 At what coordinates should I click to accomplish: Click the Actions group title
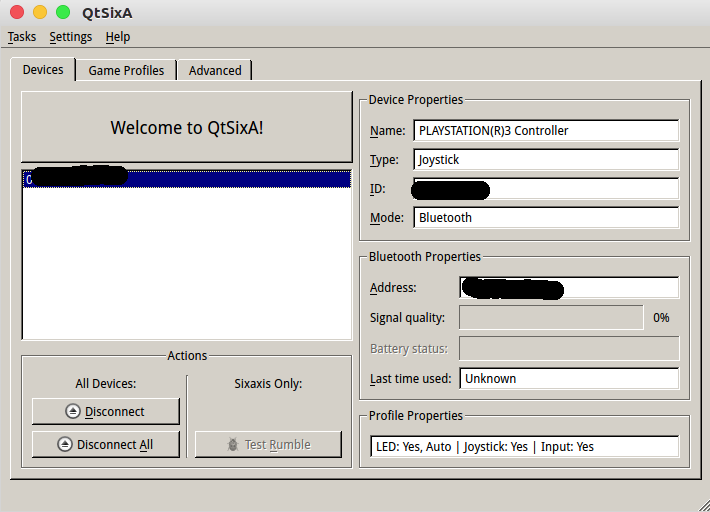pos(187,356)
